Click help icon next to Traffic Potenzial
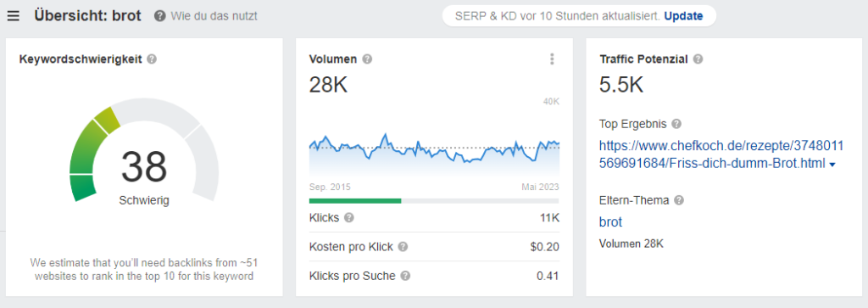868x308 pixels. [698, 59]
